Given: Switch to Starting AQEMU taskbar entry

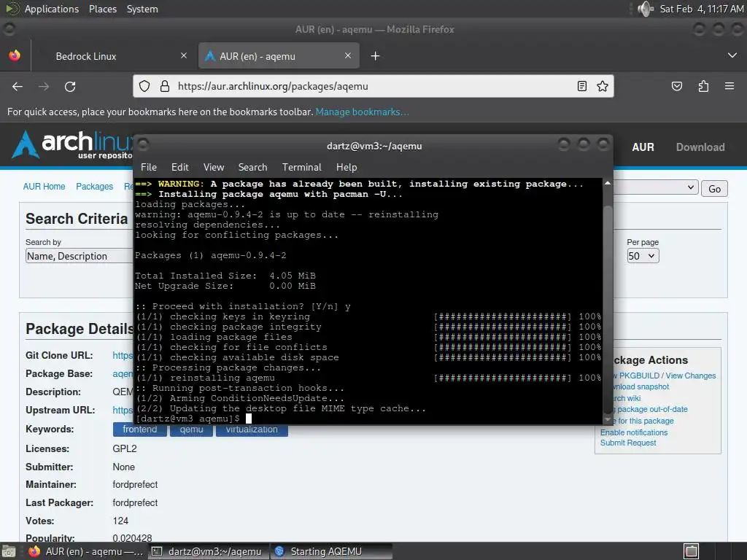Looking at the screenshot, I should 332,551.
